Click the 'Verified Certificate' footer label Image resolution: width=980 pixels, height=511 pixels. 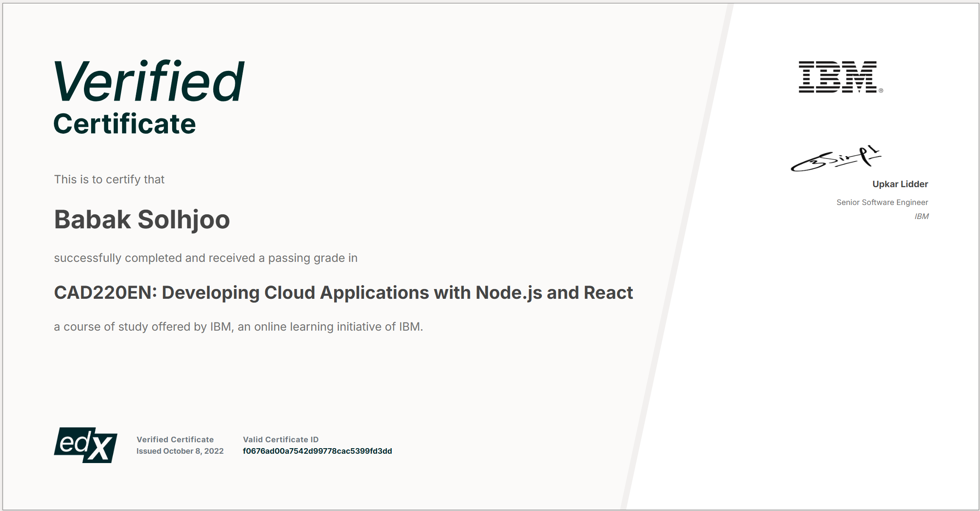(175, 440)
